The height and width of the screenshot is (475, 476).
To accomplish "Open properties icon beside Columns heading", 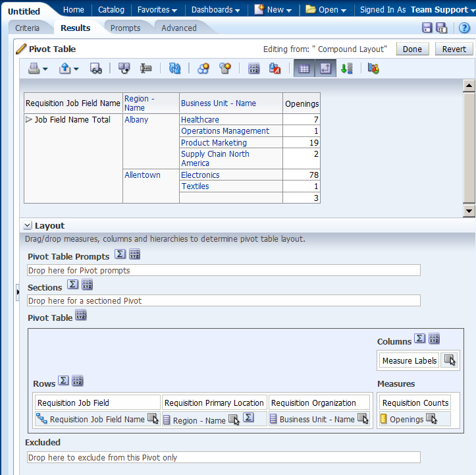I will pos(434,339).
